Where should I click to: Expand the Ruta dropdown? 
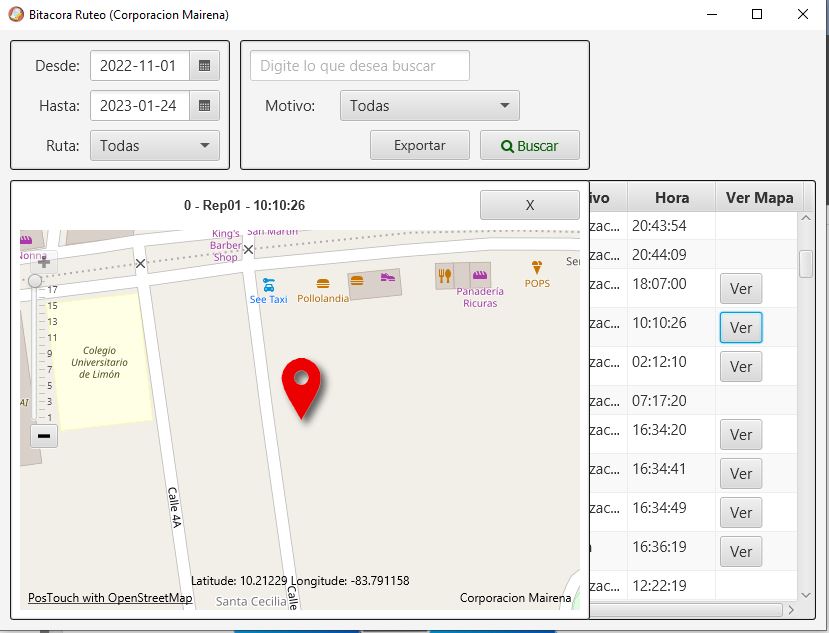pyautogui.click(x=155, y=146)
